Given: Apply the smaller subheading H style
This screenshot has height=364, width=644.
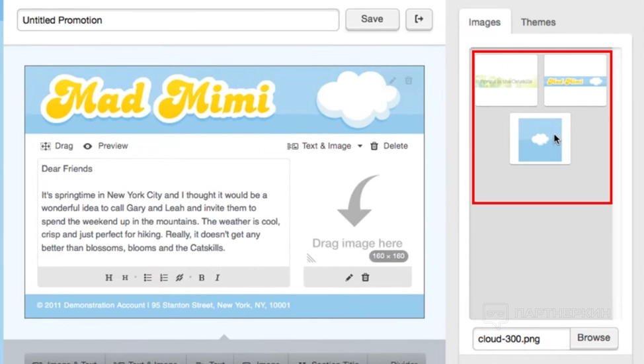Looking at the screenshot, I should (125, 277).
